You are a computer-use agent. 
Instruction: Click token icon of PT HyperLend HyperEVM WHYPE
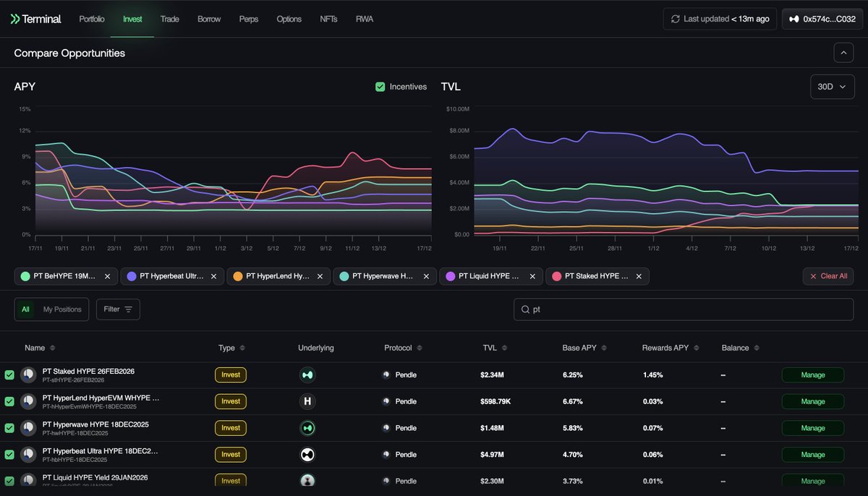[28, 401]
